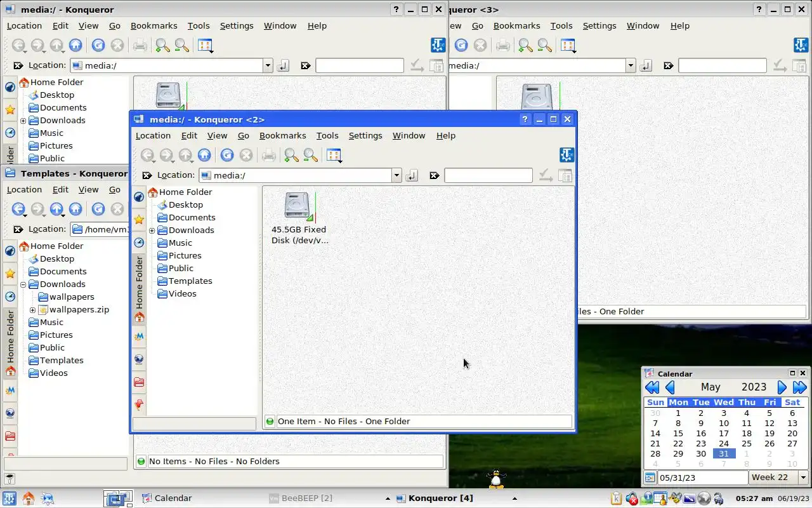Click the Home icon in the first media:/ Konqueror window
Screen dimensions: 812x508
[75, 45]
